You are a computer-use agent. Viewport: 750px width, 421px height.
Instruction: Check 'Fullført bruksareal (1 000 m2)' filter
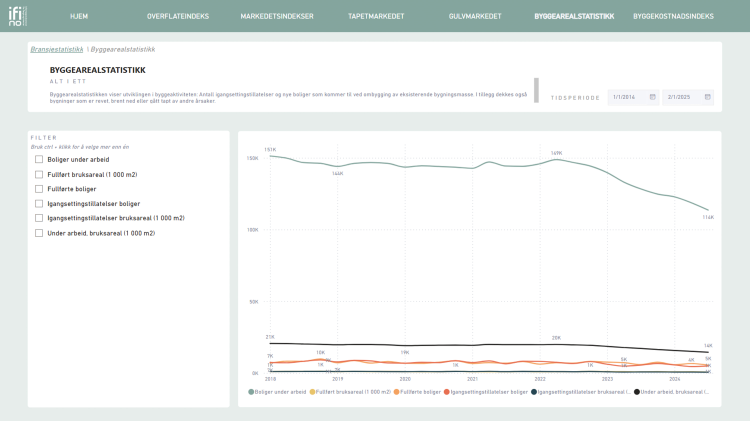click(x=39, y=174)
